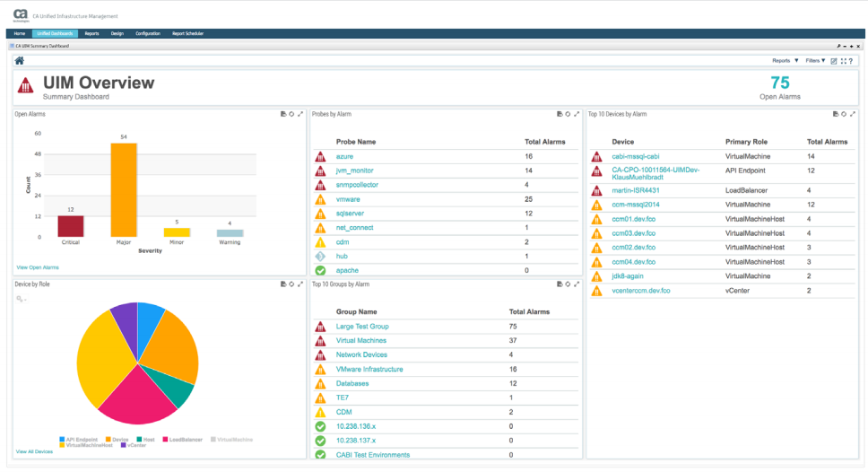The image size is (868, 472).
Task: Maximize the Device by Role panel
Action: 300,284
